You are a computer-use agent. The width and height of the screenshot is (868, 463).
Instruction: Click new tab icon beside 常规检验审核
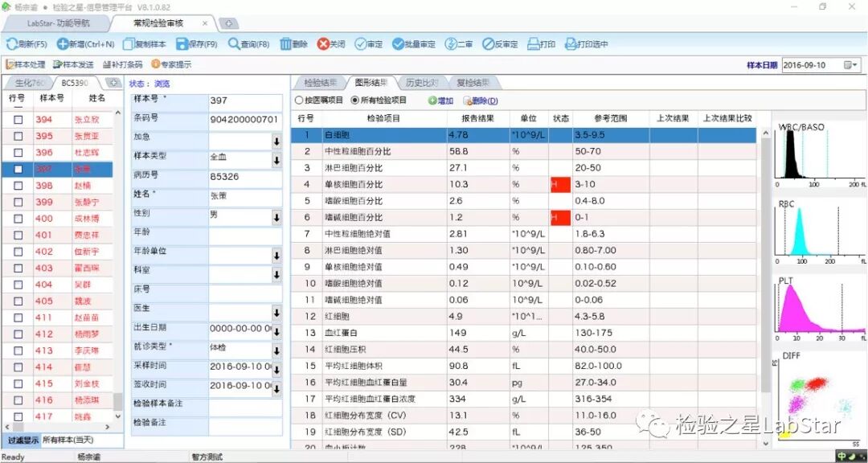click(x=228, y=24)
